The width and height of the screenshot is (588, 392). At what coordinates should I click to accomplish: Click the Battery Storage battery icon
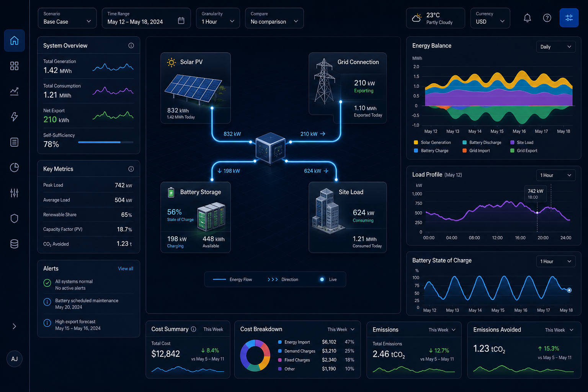pyautogui.click(x=171, y=192)
